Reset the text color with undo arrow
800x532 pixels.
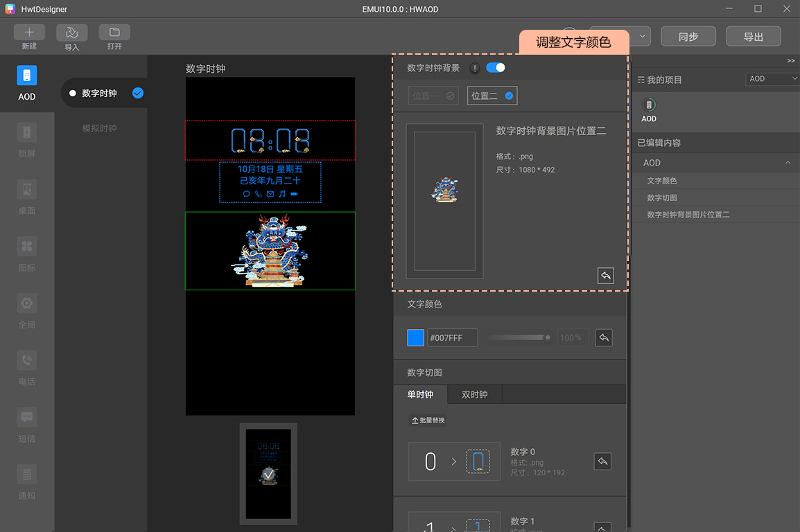click(604, 337)
